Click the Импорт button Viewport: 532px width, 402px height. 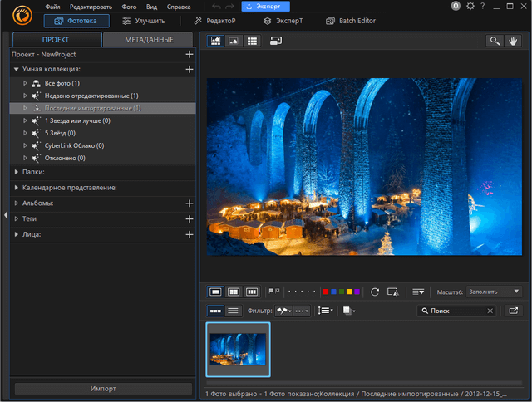coord(103,388)
